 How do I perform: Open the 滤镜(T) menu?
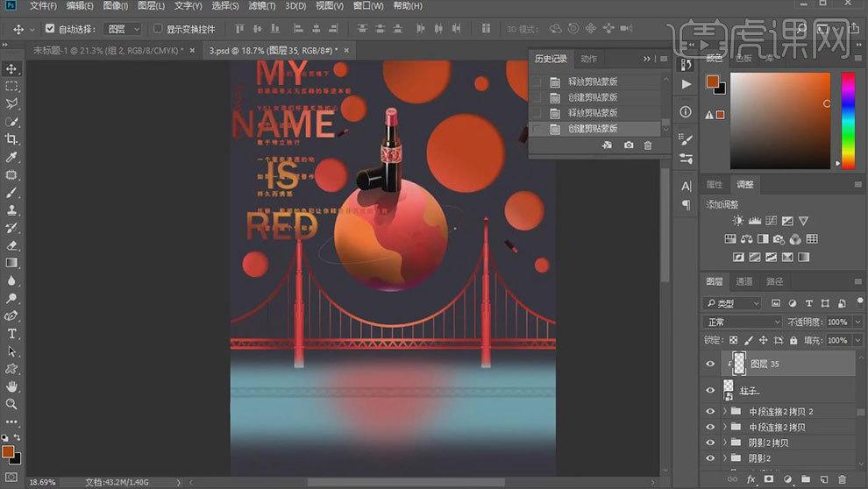pyautogui.click(x=261, y=5)
